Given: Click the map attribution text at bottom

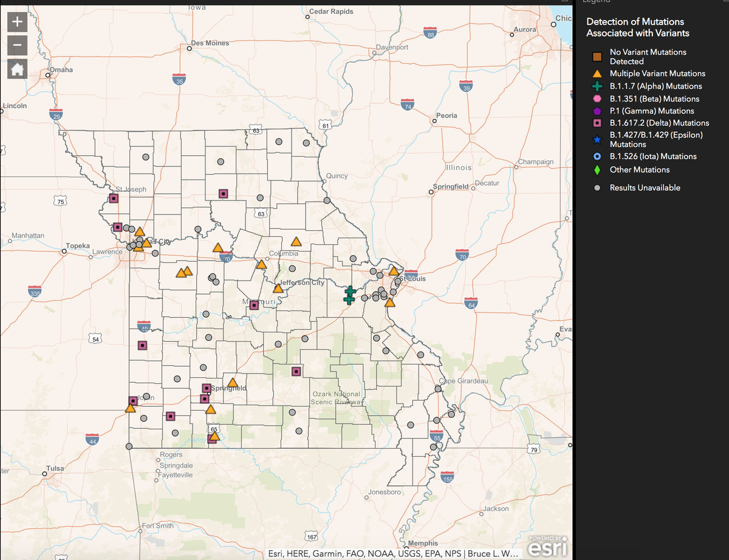Looking at the screenshot, I should (392, 554).
